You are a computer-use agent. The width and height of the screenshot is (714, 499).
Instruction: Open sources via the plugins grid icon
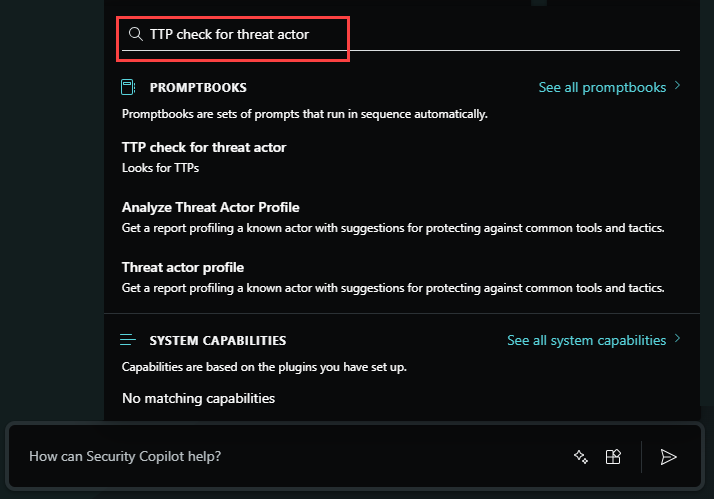coord(613,456)
